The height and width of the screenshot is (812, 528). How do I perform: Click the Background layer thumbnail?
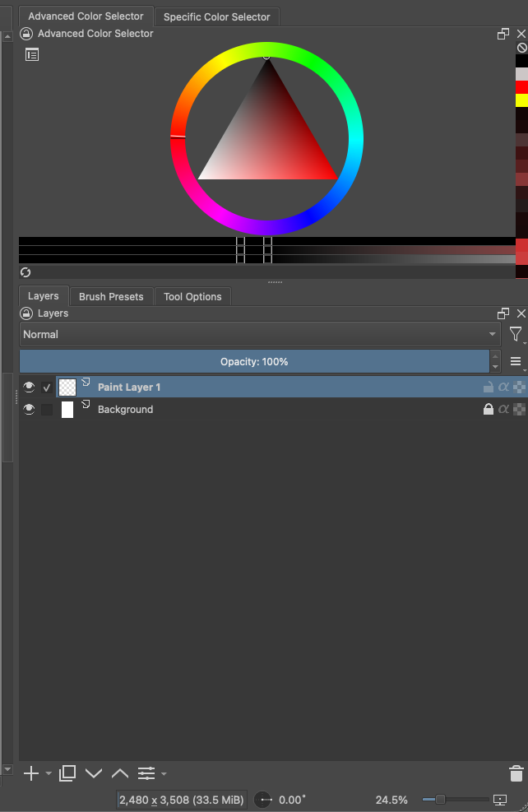[67, 410]
